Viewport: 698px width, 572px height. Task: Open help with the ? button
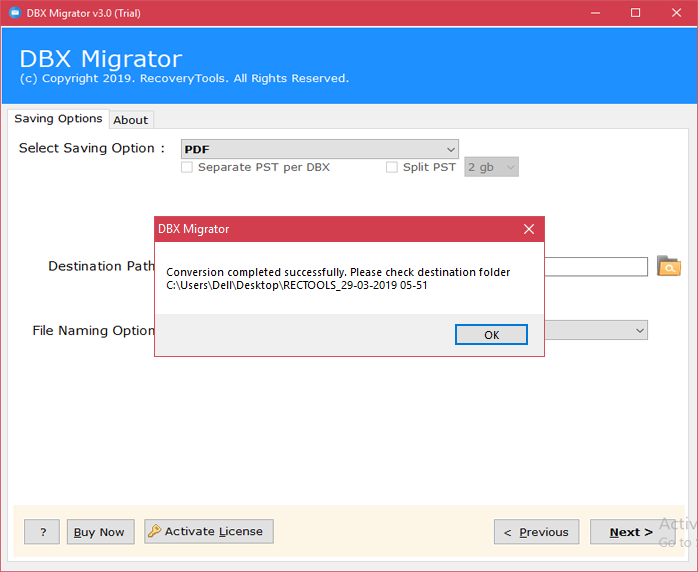pyautogui.click(x=42, y=531)
